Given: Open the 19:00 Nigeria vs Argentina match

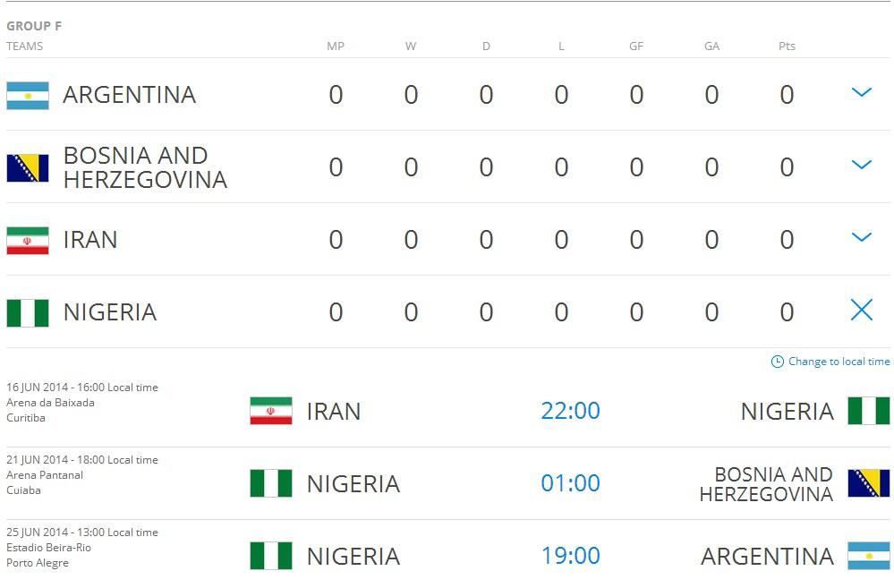Looking at the screenshot, I should 570,557.
